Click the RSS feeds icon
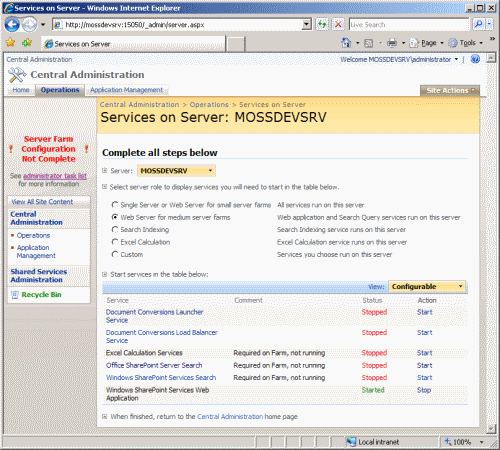This screenshot has width=500, height=450. [x=368, y=43]
